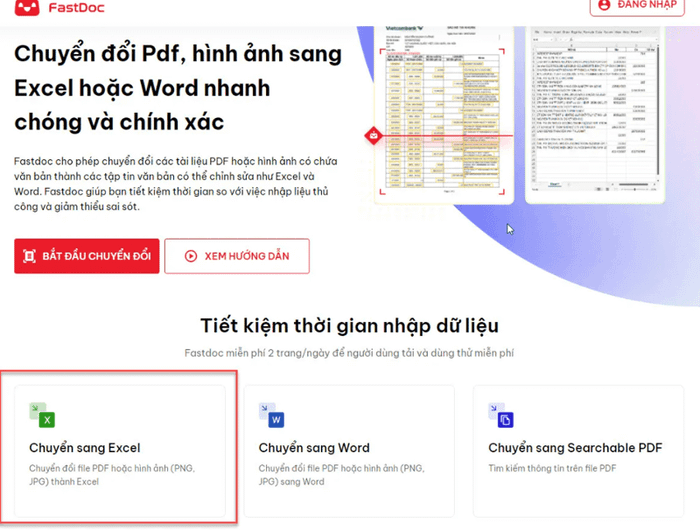Click the user avatar icon in login button
The image size is (700, 530).
click(x=604, y=5)
